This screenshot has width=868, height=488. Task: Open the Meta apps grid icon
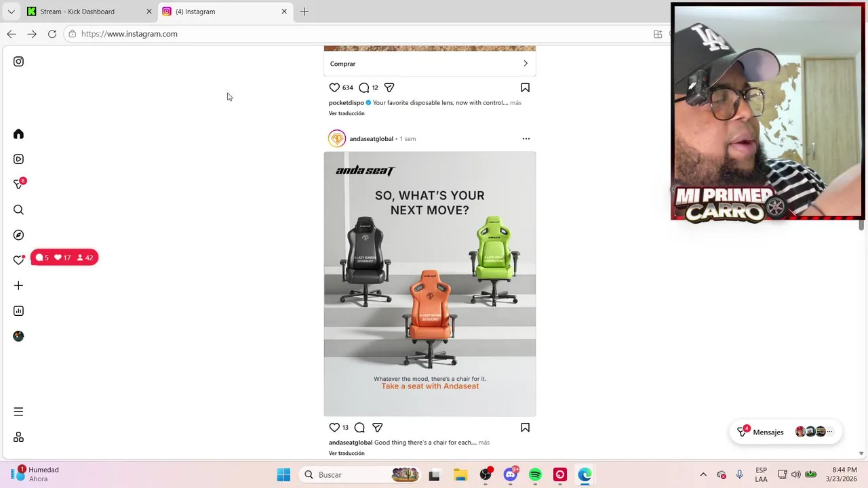(x=18, y=437)
